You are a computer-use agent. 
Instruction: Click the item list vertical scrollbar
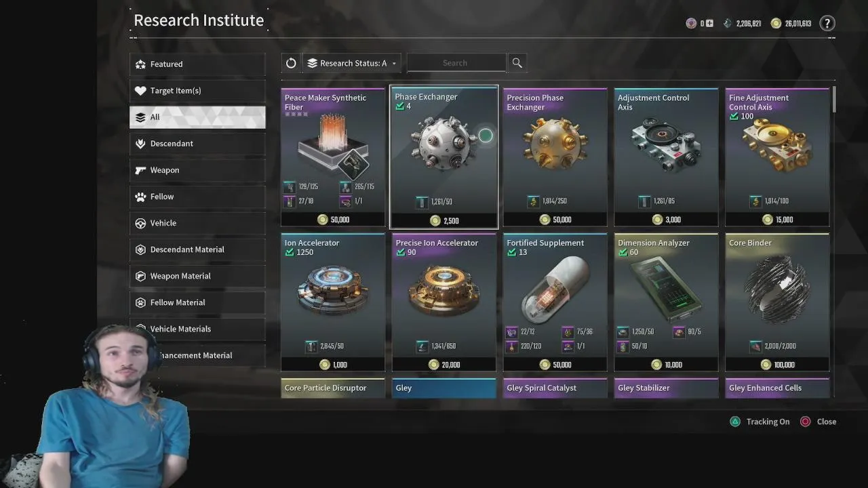(833, 100)
